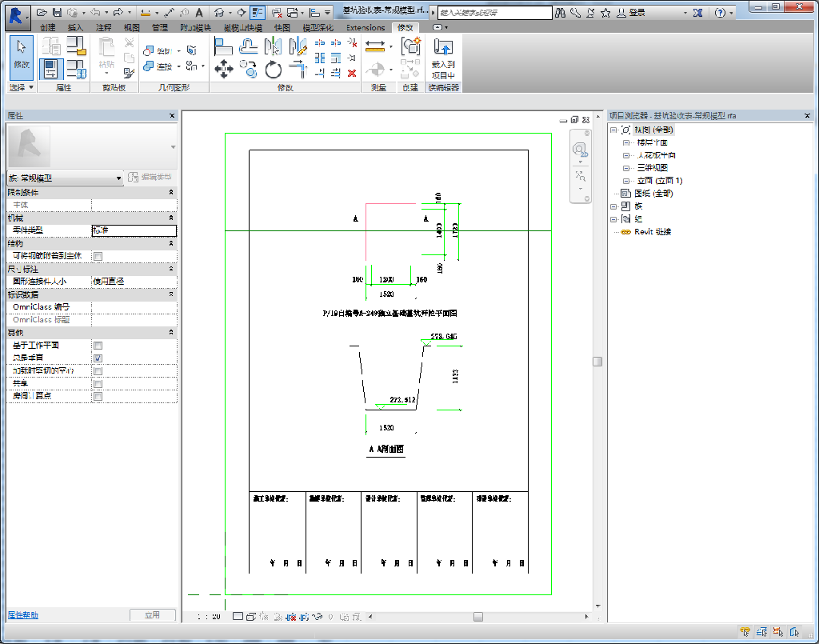Viewport: 819px width, 644px height.
Task: Click the view scale '1 : 20' button
Action: (x=209, y=616)
